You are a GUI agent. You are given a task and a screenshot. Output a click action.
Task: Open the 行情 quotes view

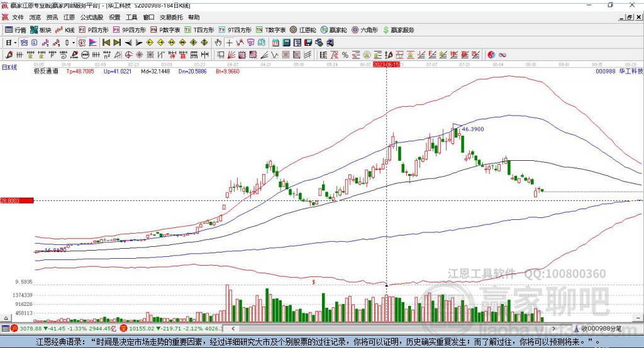click(15, 30)
